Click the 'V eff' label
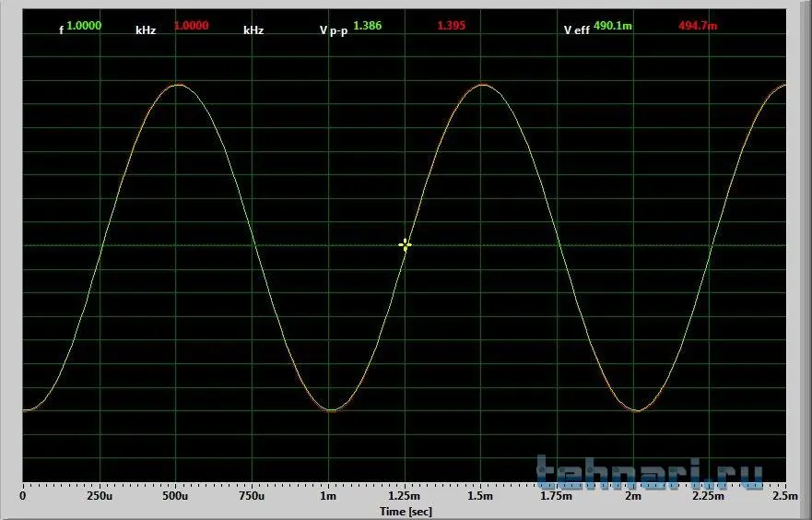 (x=577, y=30)
